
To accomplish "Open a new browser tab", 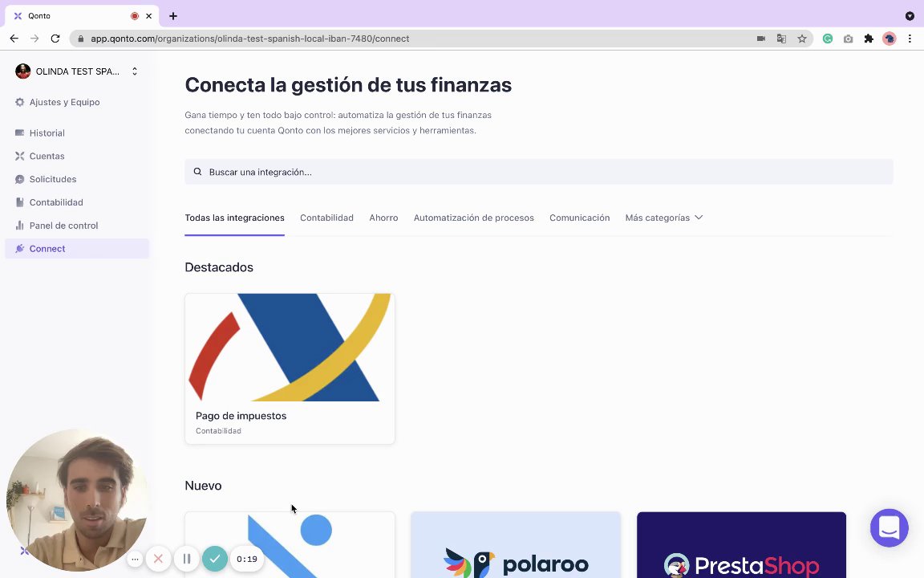I will 173,16.
